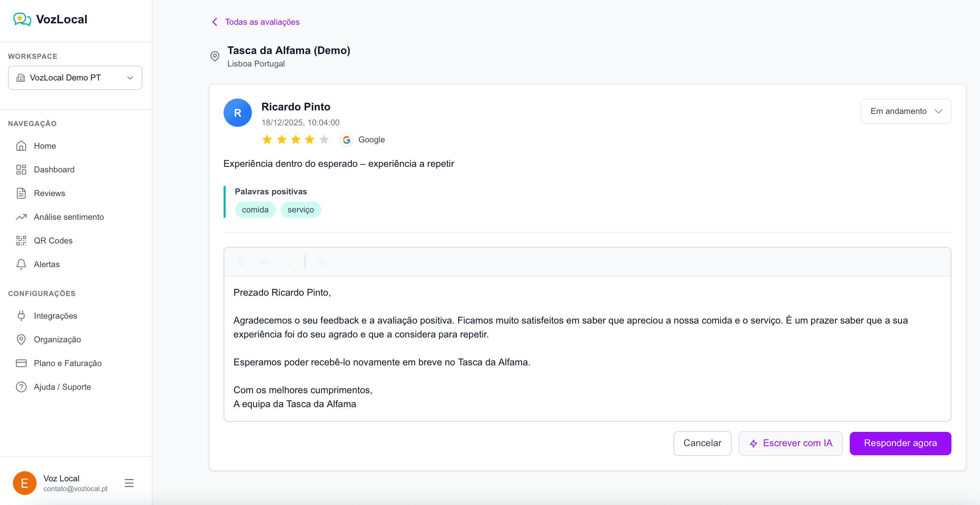Open Reviews in the navigation

point(49,193)
